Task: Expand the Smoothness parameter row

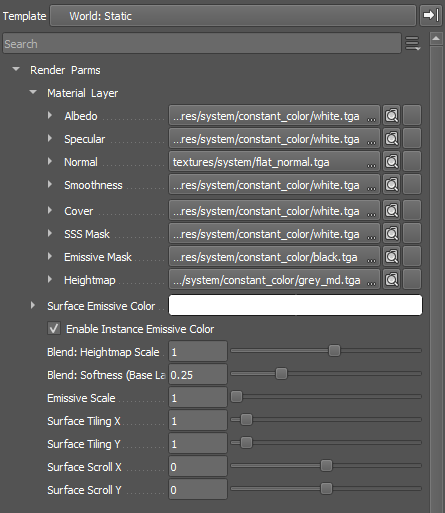Action: point(50,184)
